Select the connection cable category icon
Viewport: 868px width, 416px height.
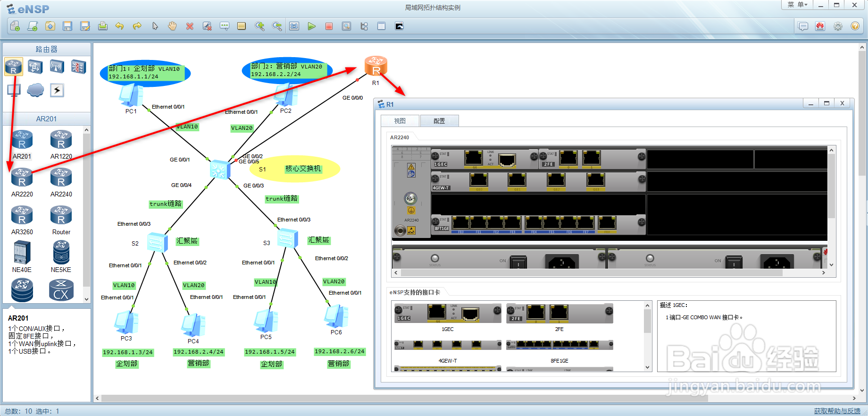tap(57, 90)
